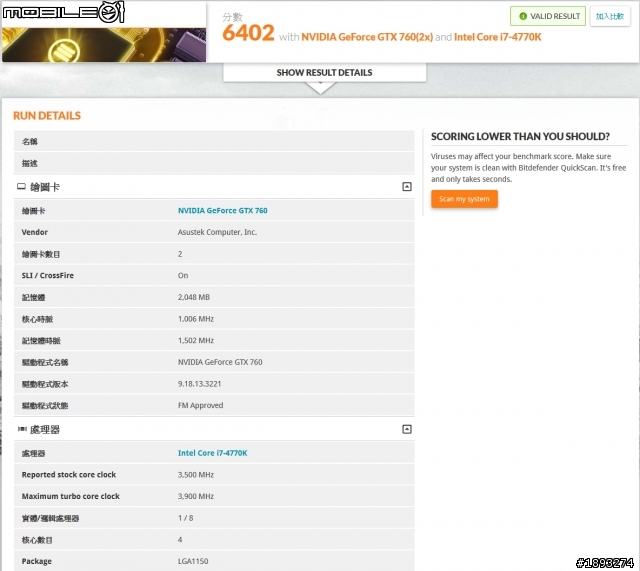
Task: Collapse the 處理器 processor section
Action: coord(407,429)
